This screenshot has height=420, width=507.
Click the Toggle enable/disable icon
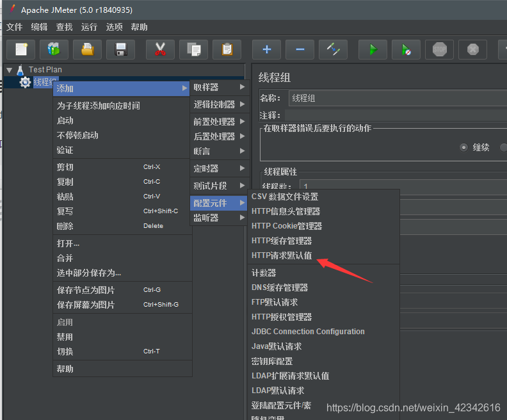334,49
